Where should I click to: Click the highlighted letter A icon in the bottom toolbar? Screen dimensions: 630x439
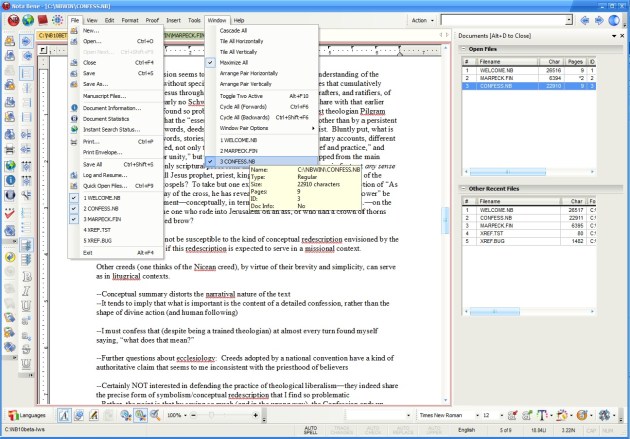64,415
